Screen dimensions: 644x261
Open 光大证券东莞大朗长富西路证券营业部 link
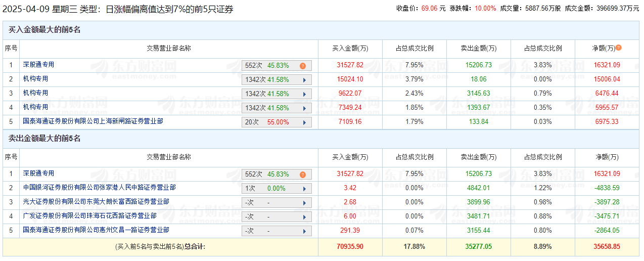96,202
